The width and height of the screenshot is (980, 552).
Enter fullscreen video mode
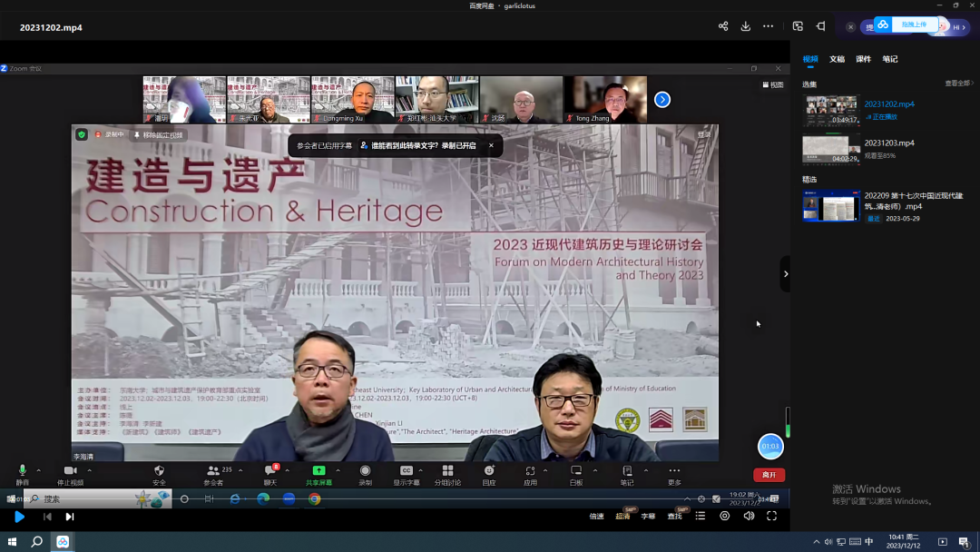772,516
